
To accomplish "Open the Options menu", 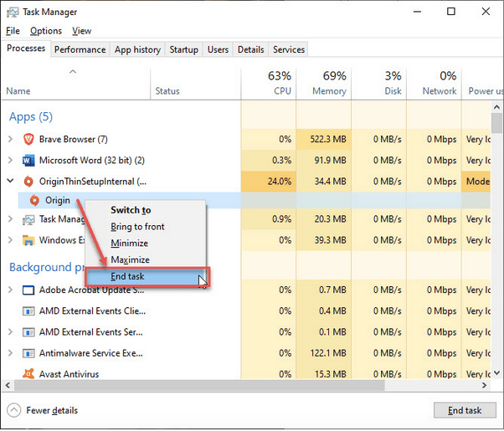I will [x=46, y=31].
